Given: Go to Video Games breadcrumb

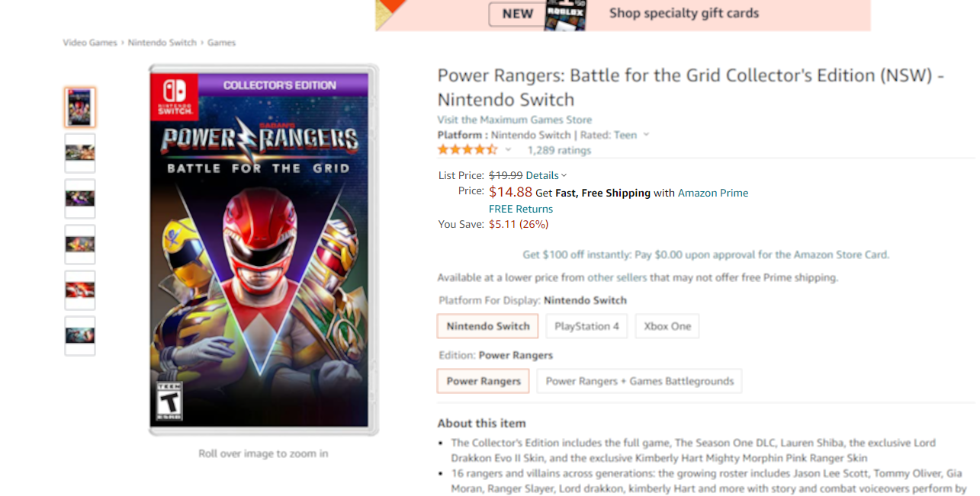Looking at the screenshot, I should [90, 43].
